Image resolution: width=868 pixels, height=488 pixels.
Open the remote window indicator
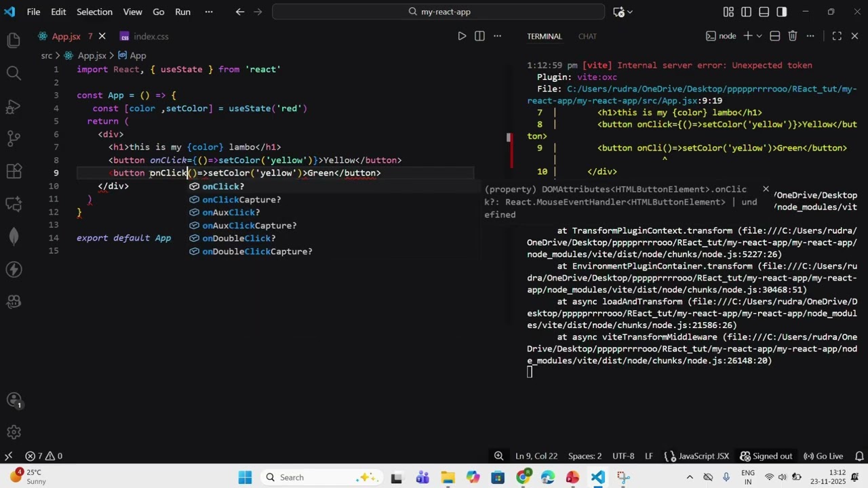9,456
